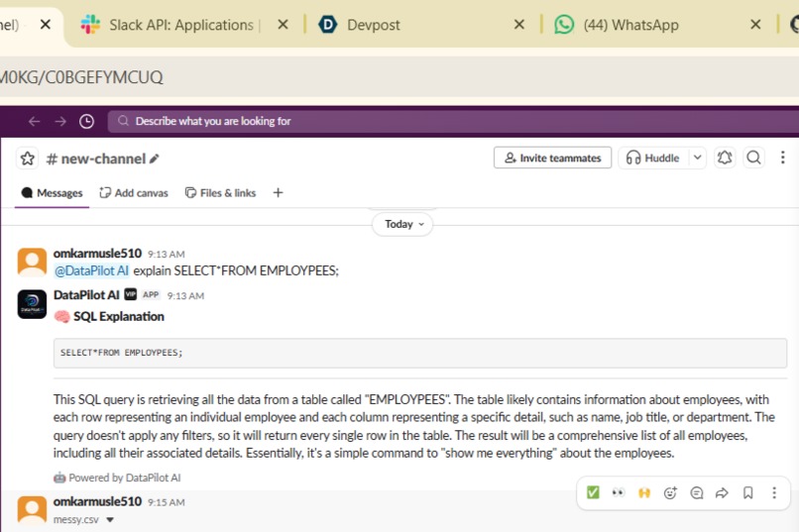Reply in thread to the message
The width and height of the screenshot is (799, 532).
coord(696,492)
